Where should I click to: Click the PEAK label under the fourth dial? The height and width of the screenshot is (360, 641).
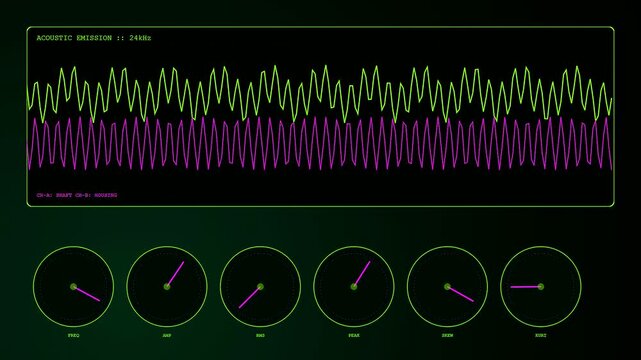(x=354, y=335)
